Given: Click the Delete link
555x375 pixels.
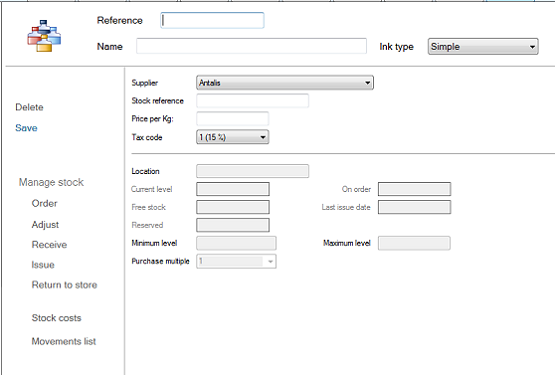Looking at the screenshot, I should (x=29, y=107).
